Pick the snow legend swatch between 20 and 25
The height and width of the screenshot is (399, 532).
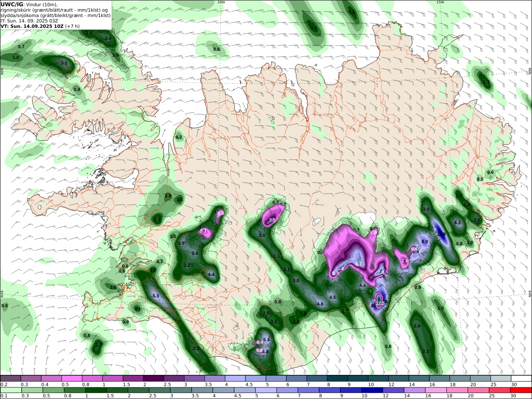[x=480, y=379]
